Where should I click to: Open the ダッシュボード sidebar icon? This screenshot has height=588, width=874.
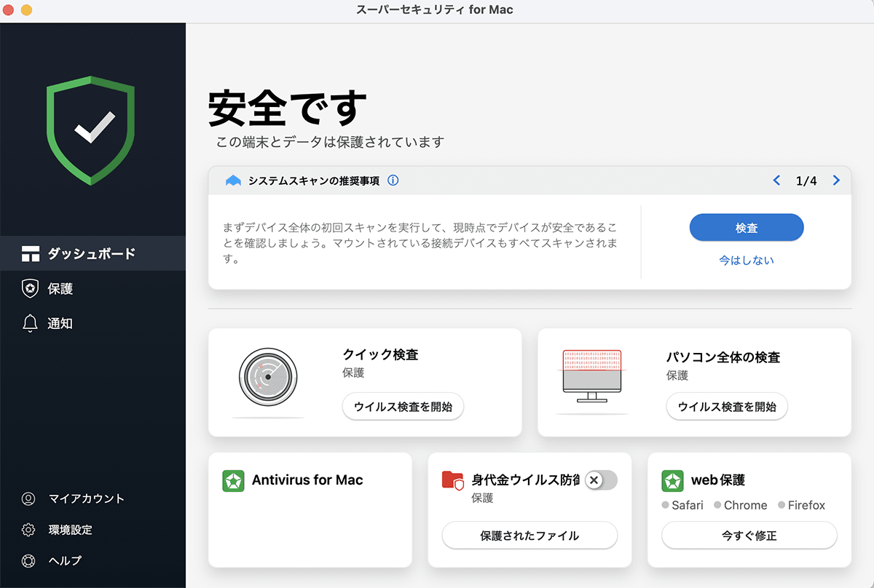pos(31,253)
